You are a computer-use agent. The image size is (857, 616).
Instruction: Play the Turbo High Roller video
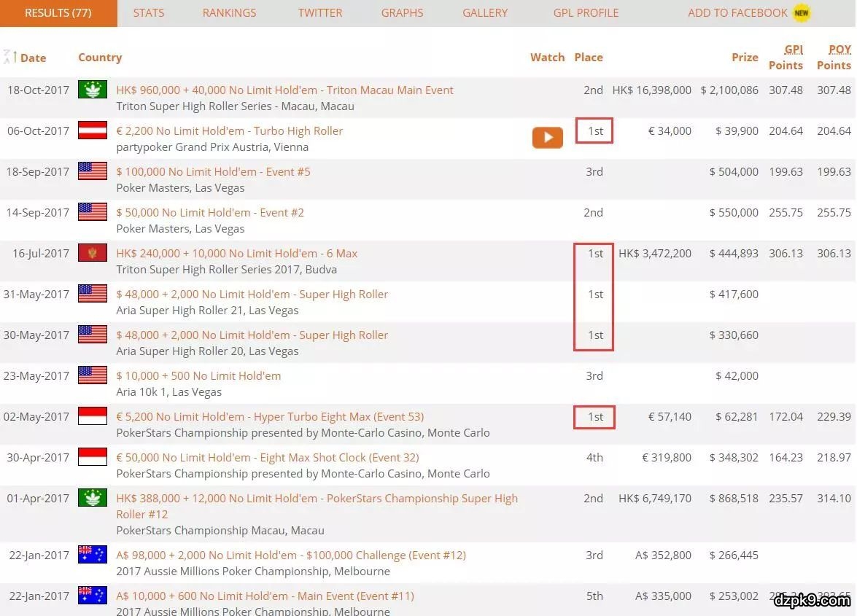click(x=547, y=137)
